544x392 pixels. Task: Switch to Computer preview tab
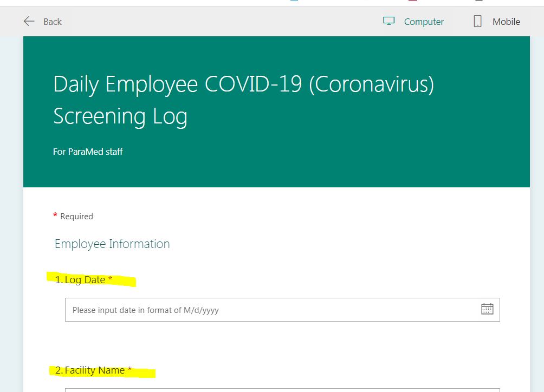[x=424, y=22]
